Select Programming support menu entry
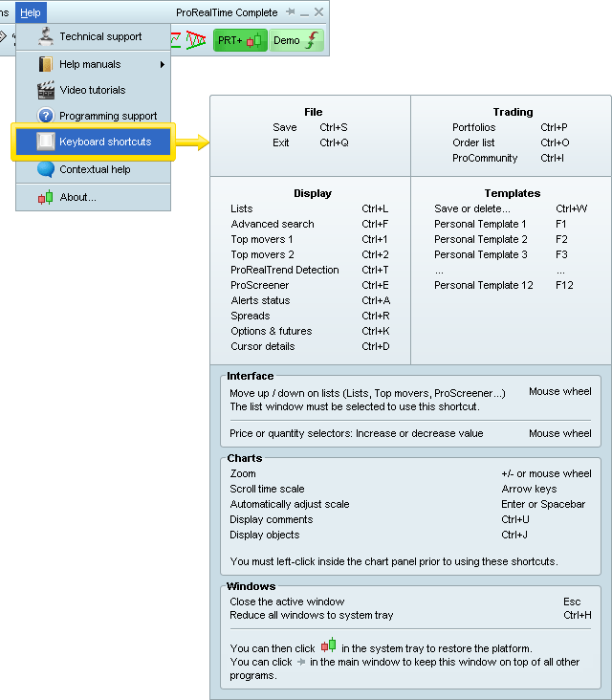The height and width of the screenshot is (700, 612). pyautogui.click(x=108, y=117)
